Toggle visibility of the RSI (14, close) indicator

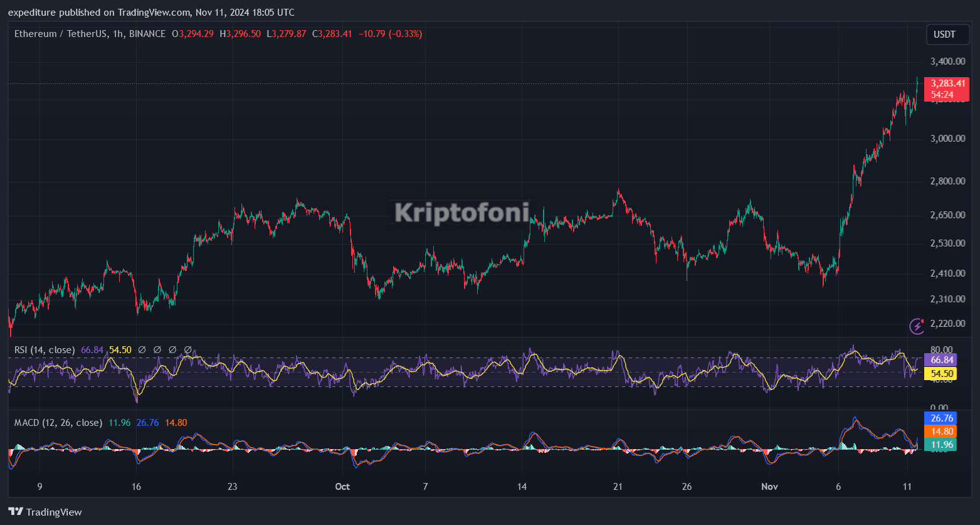(x=44, y=350)
